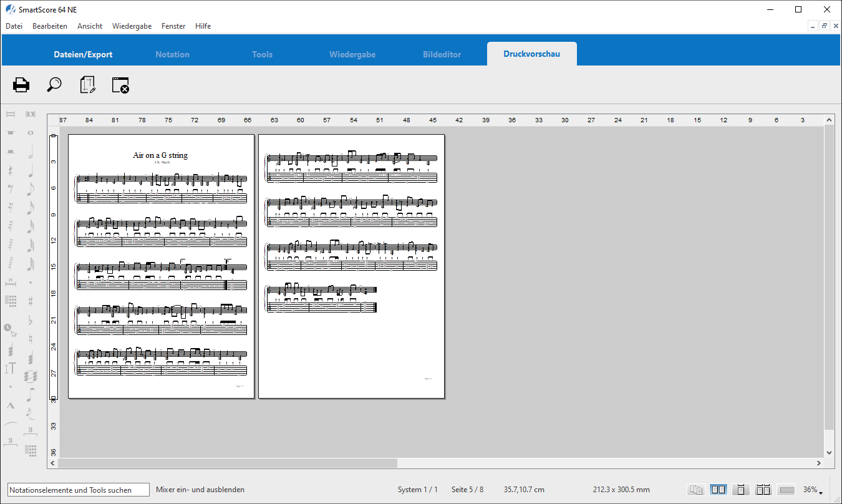Close print preview with the window-X icon

pyautogui.click(x=120, y=85)
